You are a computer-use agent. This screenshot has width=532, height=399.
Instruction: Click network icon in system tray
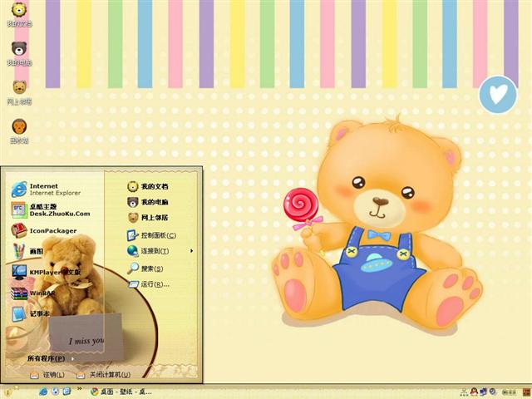pos(464,392)
